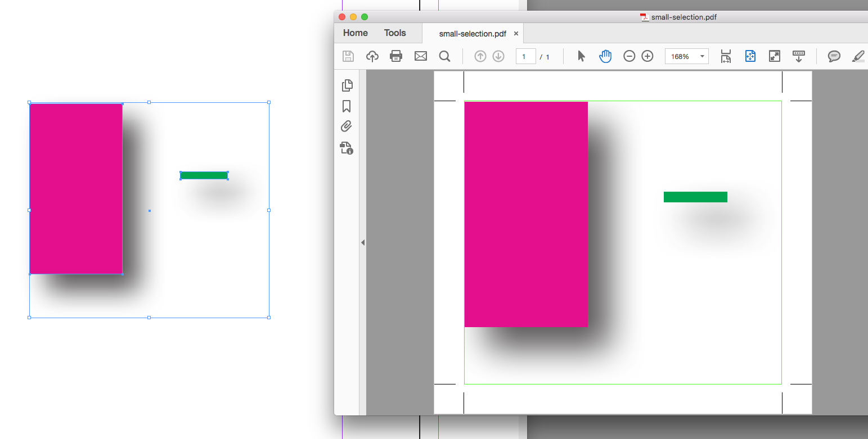Open the Page Thumbnails panel

[347, 85]
